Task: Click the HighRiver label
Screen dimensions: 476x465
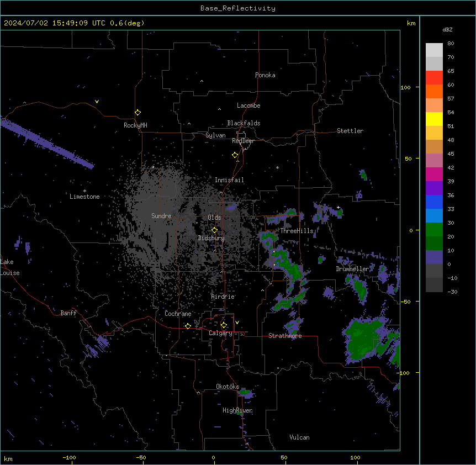Action: pyautogui.click(x=237, y=410)
